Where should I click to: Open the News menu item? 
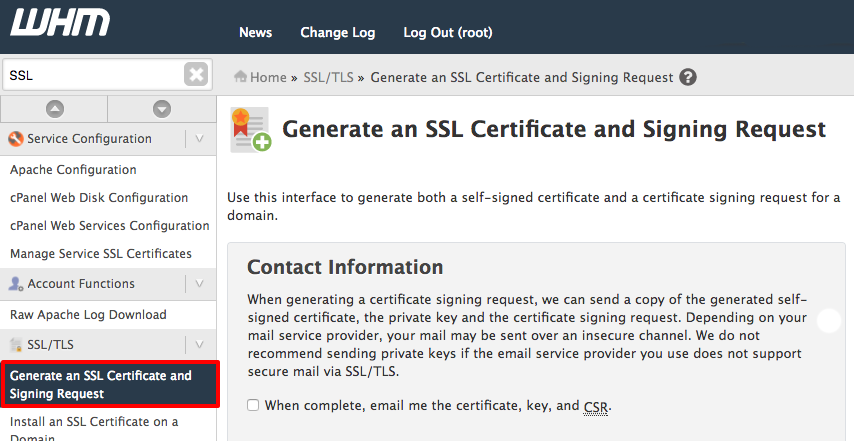pyautogui.click(x=255, y=32)
